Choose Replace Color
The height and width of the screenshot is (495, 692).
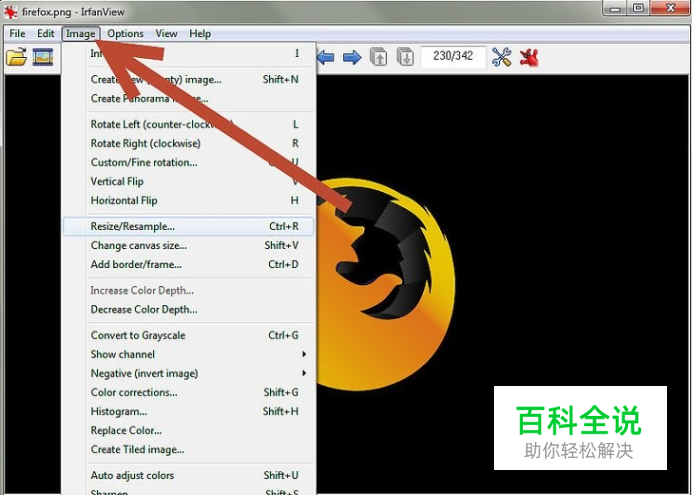[x=188, y=430]
